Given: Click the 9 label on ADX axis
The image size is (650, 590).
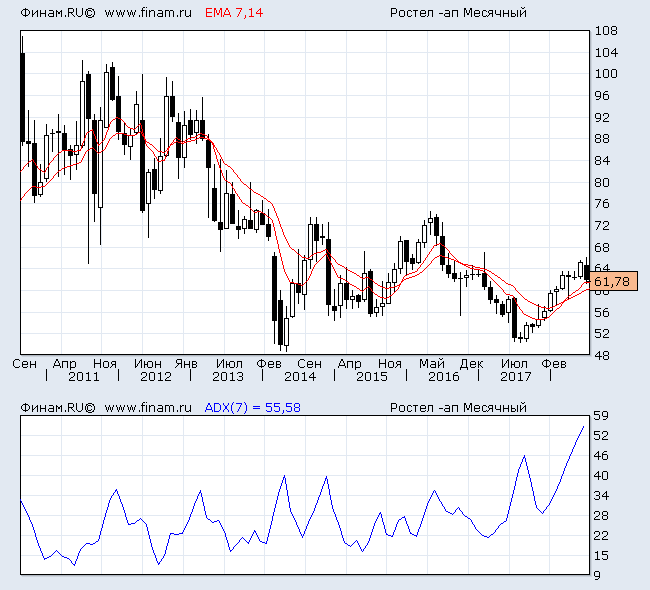Looking at the screenshot, I should [x=598, y=575].
